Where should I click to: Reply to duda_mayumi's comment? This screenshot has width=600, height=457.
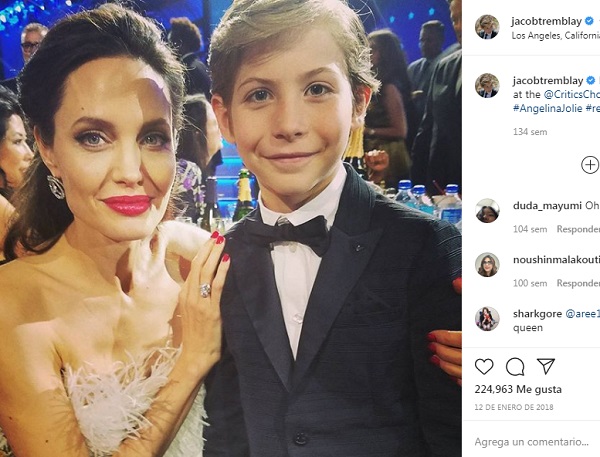point(578,229)
